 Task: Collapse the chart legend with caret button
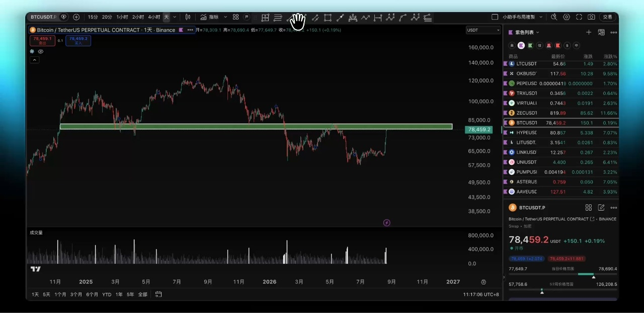coord(34,60)
